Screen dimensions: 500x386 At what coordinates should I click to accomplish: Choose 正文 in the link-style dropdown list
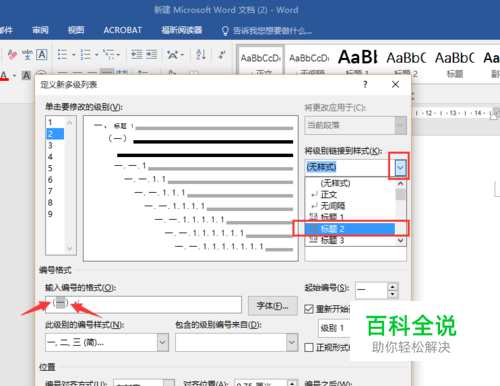tap(350, 194)
